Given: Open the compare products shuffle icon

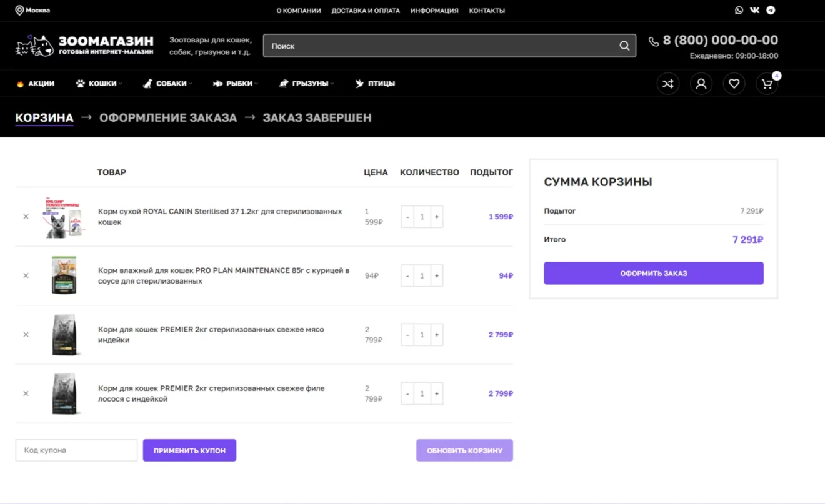Looking at the screenshot, I should point(668,84).
